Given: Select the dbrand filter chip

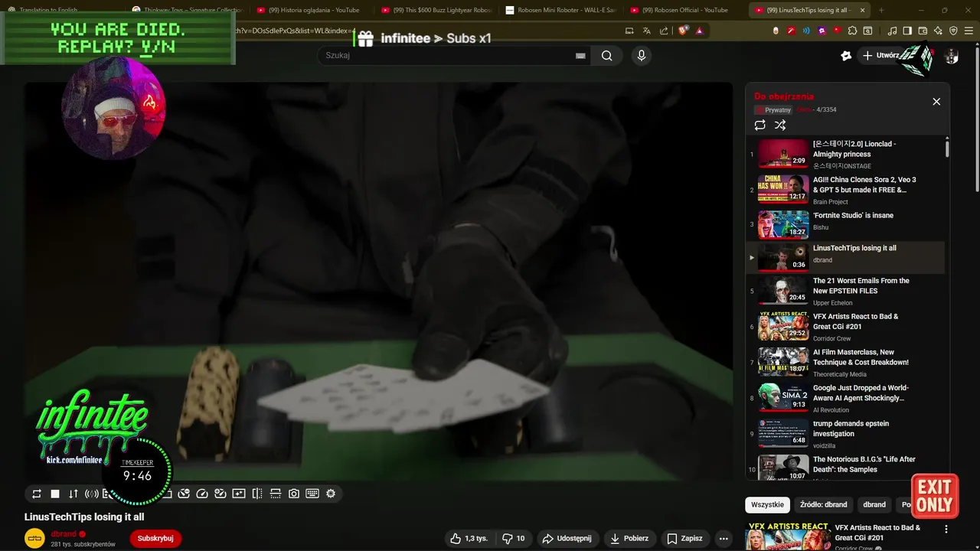Looking at the screenshot, I should 874,504.
